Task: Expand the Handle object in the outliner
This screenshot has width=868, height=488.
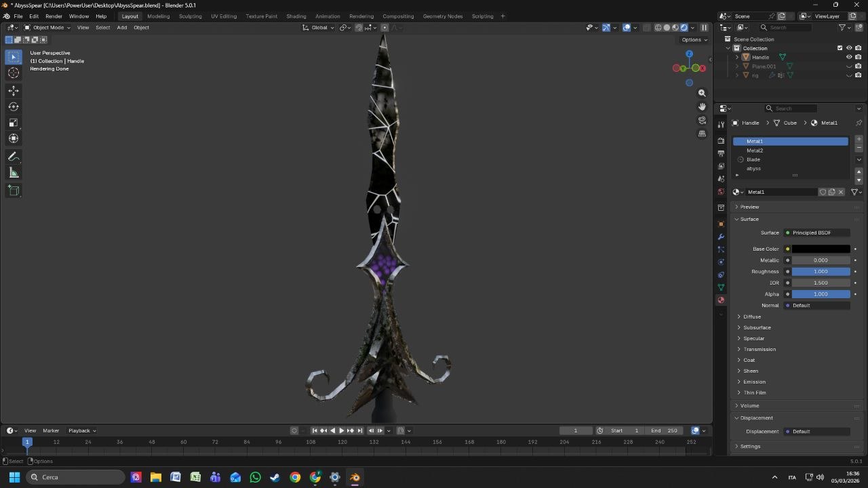Action: pos(736,57)
